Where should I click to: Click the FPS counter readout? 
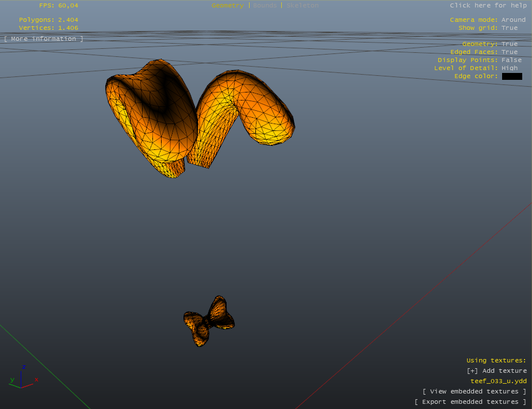click(x=58, y=5)
